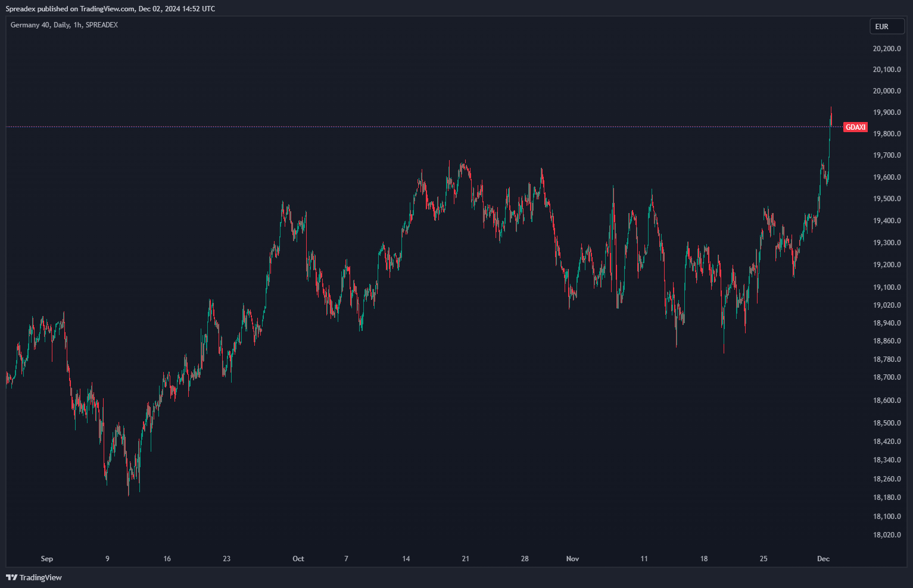Select the 20,100.0 price axis label

[x=887, y=70]
